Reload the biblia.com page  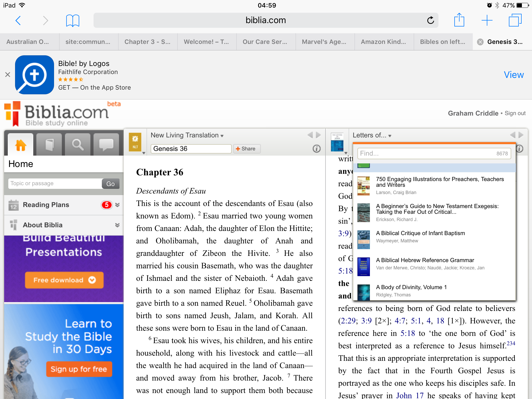click(430, 20)
